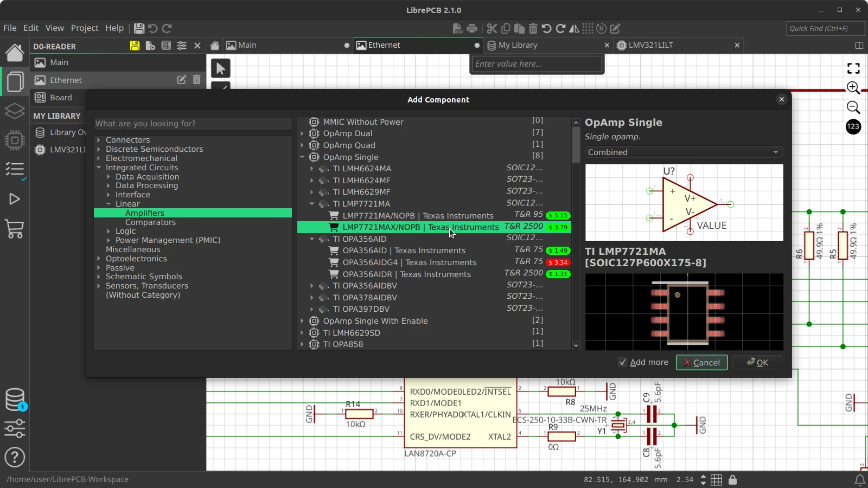The image size is (868, 488).
Task: Open the Home panel in the left sidebar
Action: coord(15,53)
